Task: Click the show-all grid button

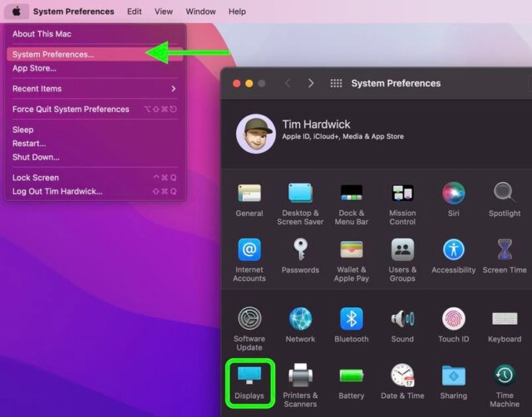Action: click(336, 83)
